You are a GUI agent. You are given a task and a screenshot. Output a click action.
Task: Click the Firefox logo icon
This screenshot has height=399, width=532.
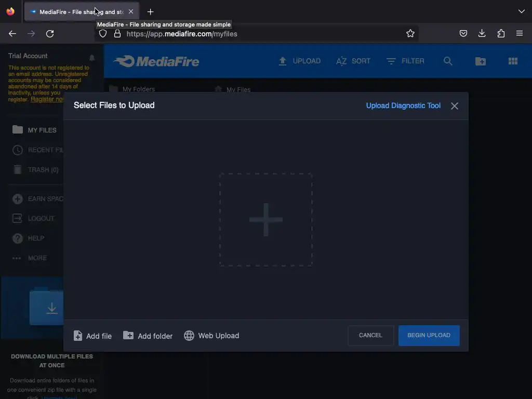(x=10, y=11)
